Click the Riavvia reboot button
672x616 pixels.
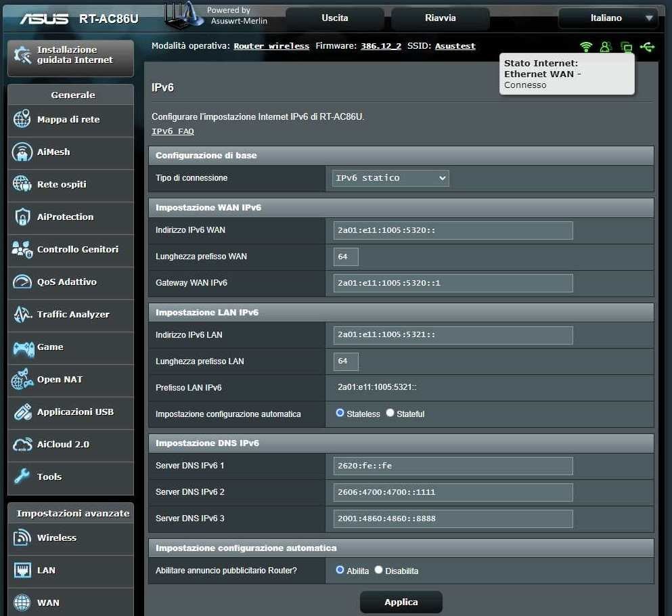440,18
